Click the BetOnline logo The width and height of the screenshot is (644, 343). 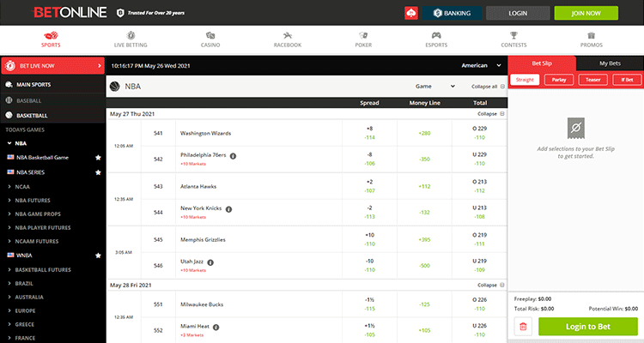(70, 12)
